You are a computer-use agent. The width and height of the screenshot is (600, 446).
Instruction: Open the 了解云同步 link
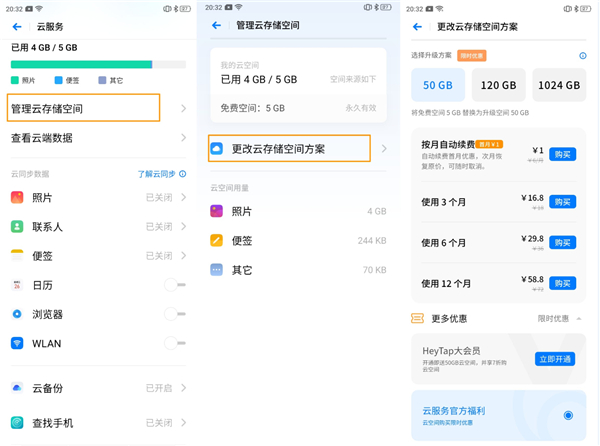click(x=156, y=174)
